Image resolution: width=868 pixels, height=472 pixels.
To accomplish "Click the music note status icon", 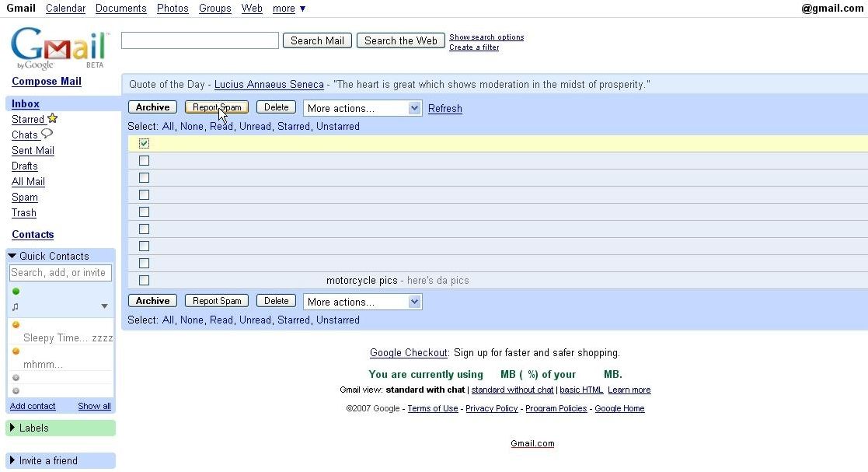I will 16,307.
